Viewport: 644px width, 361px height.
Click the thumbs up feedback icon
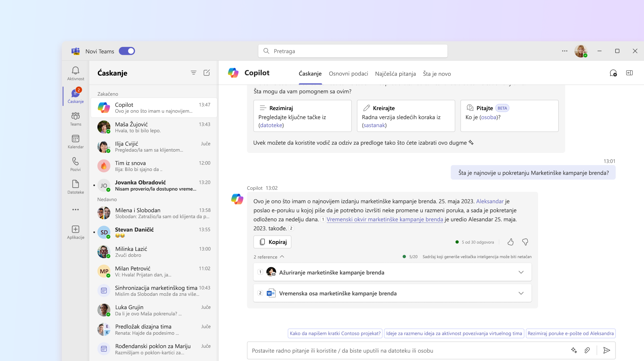click(x=510, y=242)
